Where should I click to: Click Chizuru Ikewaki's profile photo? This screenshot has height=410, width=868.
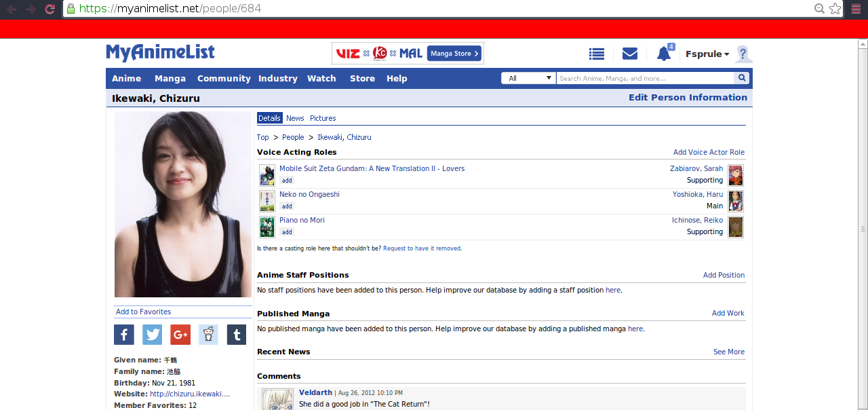[183, 204]
